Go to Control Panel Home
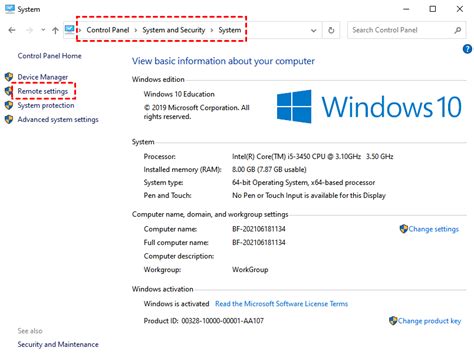Viewport: 474px width, 361px height. click(49, 56)
